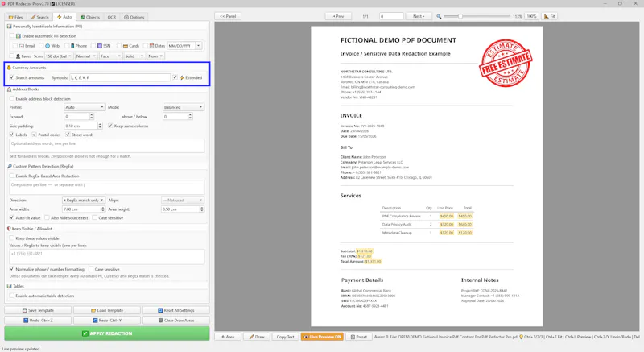Click the Dates calendar icon

coord(151,46)
